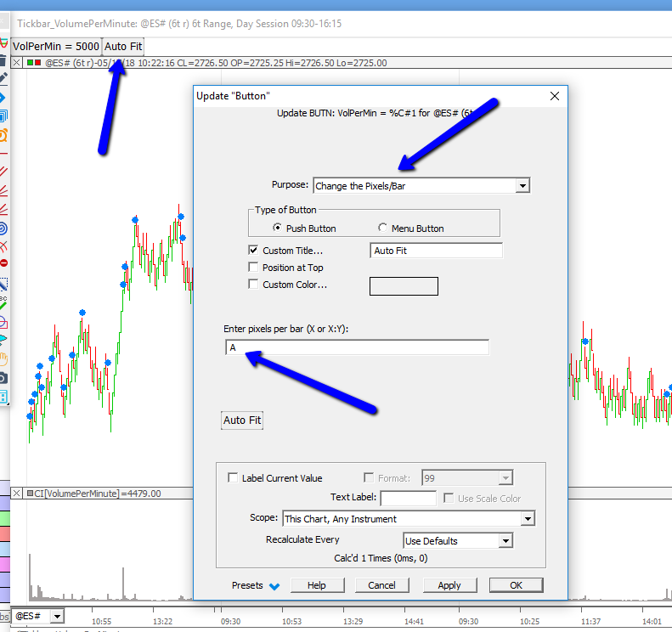Click the orange alarm clock icon
This screenshot has width=672, height=632.
coord(3,136)
